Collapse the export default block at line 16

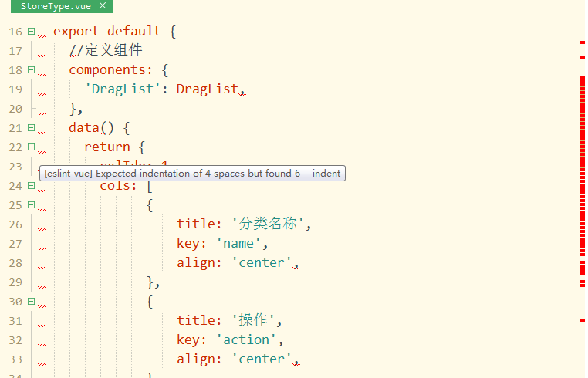pos(32,32)
